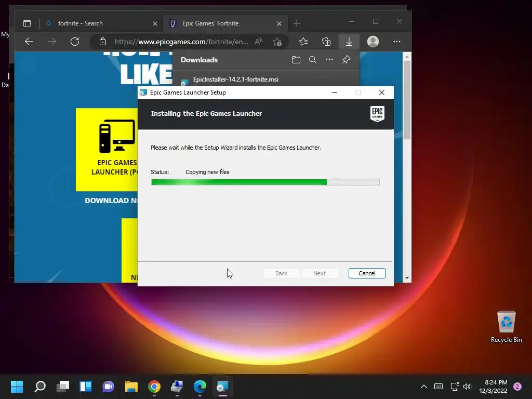Open the Favorites list
The height and width of the screenshot is (399, 532).
[303, 42]
